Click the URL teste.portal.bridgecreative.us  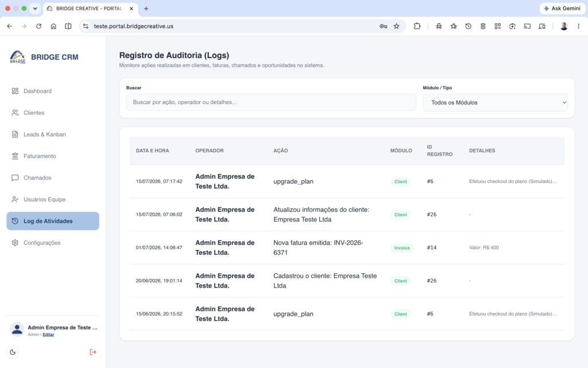(133, 26)
